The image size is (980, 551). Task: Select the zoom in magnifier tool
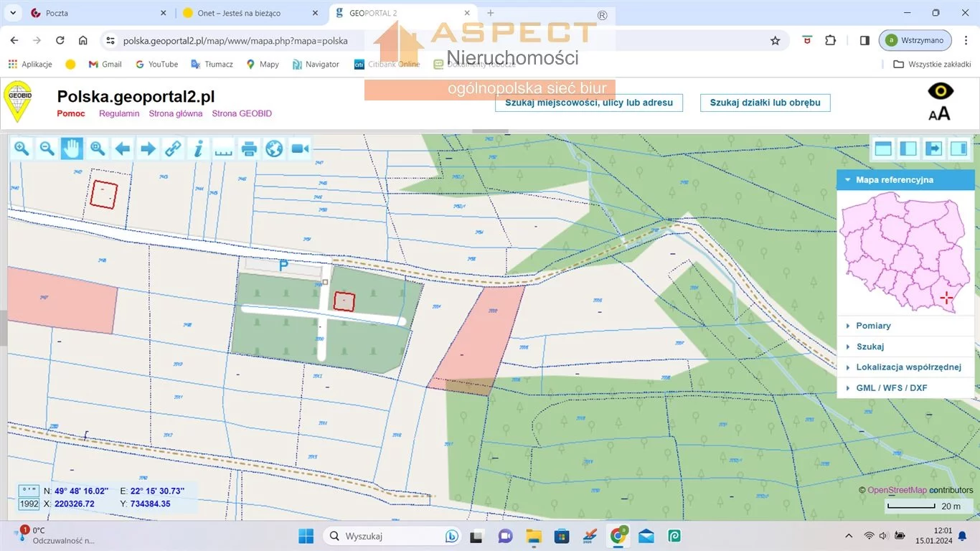pos(22,149)
